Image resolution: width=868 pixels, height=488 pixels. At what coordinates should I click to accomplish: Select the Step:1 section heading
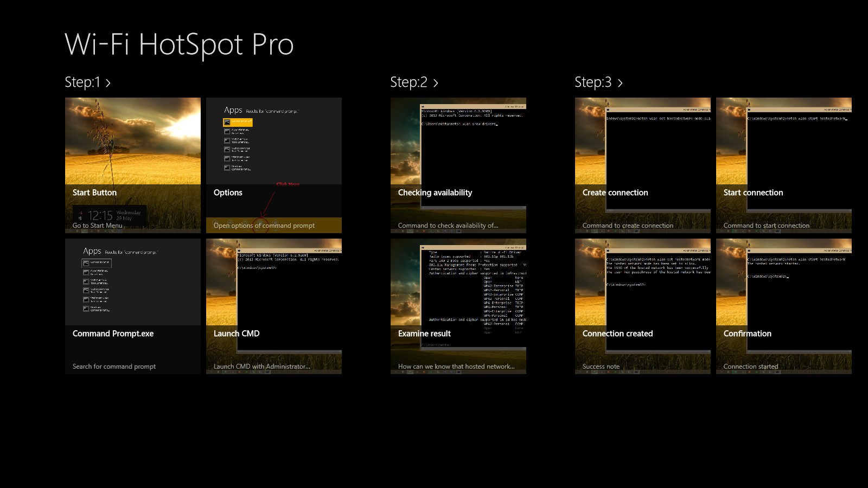point(83,82)
